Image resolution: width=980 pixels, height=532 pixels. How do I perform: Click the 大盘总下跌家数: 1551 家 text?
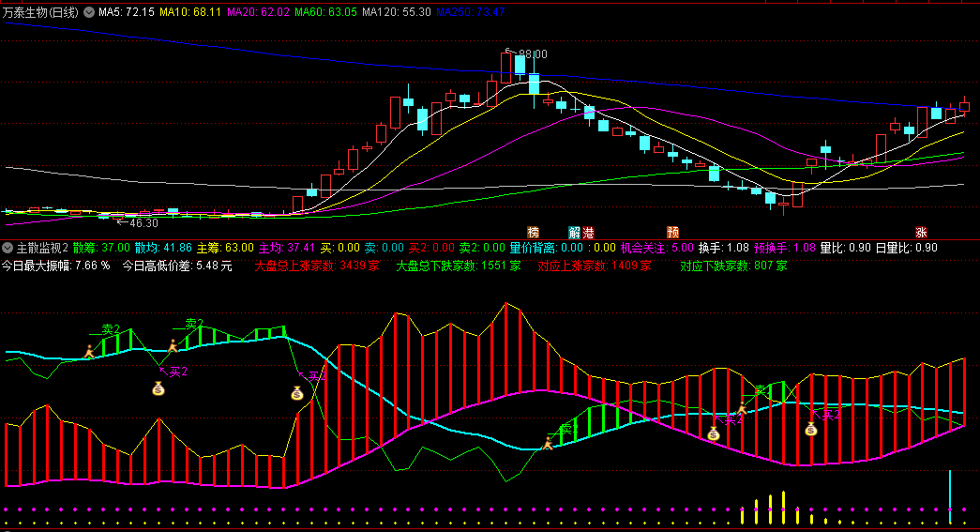pyautogui.click(x=459, y=266)
